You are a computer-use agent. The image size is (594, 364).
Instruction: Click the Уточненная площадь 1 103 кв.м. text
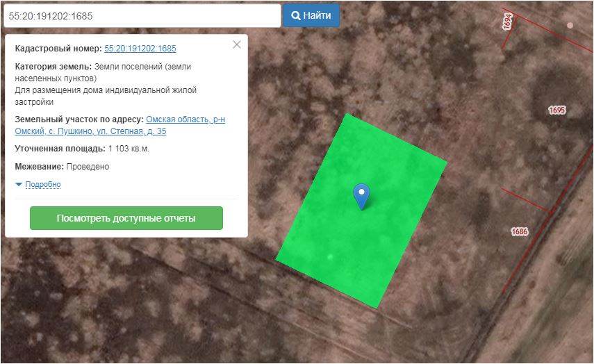tap(82, 149)
